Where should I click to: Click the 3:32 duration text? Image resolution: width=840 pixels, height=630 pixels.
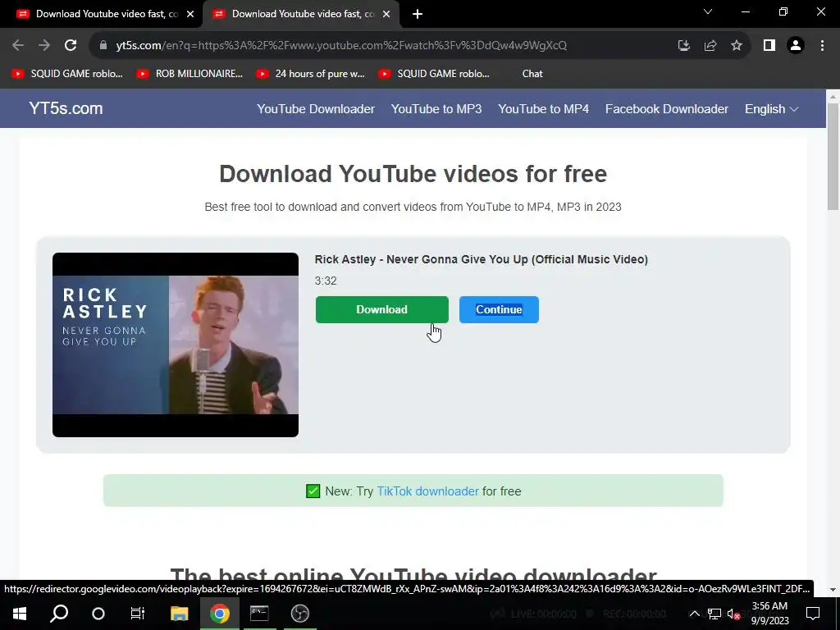click(326, 281)
